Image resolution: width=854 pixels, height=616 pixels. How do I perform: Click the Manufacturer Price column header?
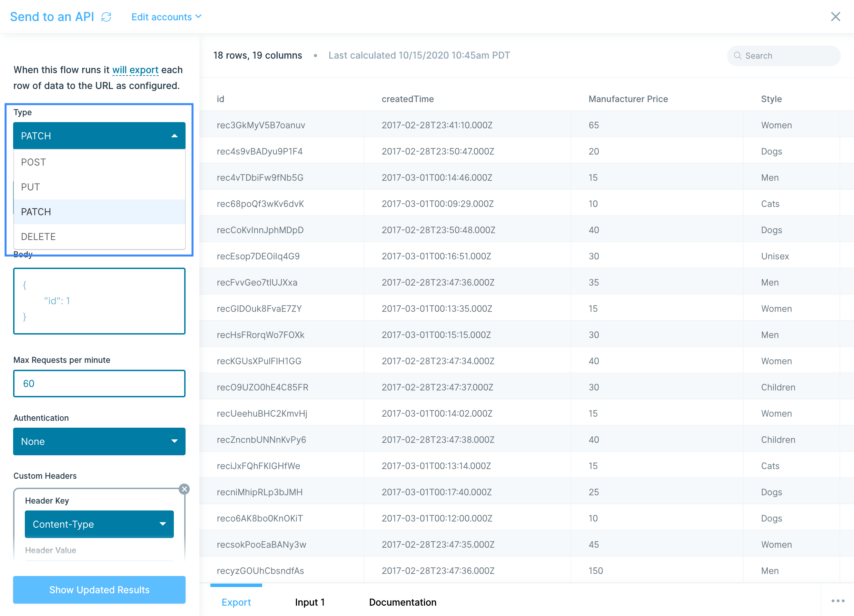pyautogui.click(x=628, y=99)
